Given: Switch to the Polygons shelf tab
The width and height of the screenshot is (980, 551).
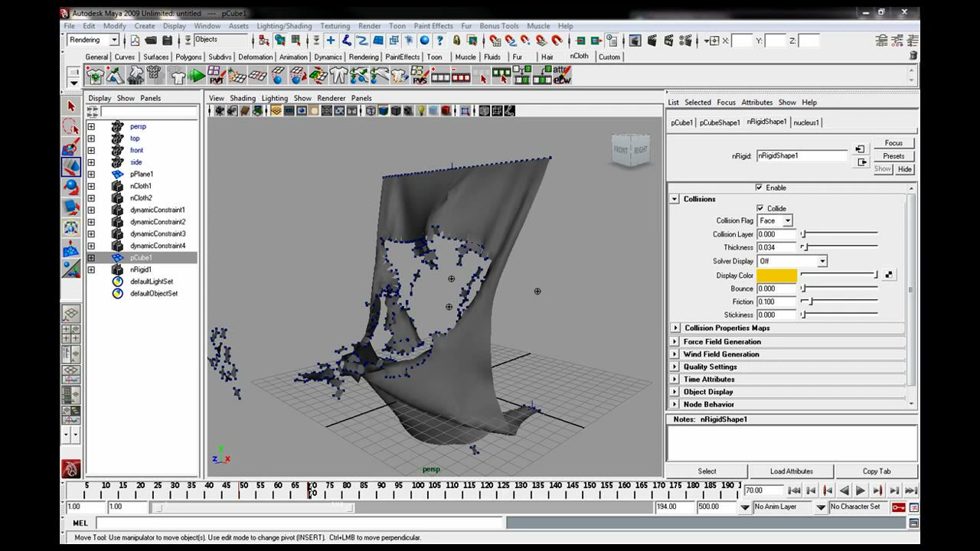Looking at the screenshot, I should pyautogui.click(x=188, y=57).
